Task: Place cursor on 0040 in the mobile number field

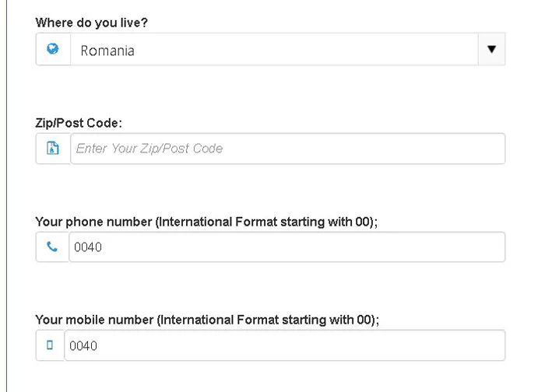Action: coord(83,346)
